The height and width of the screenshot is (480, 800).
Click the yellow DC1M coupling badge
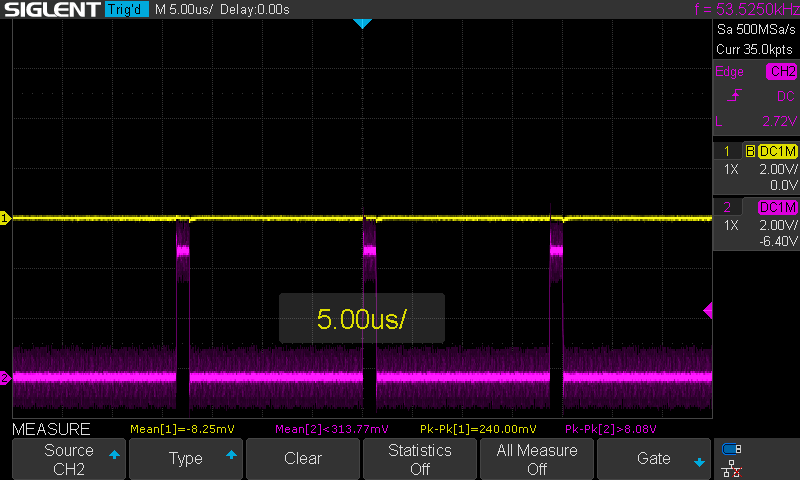(x=777, y=151)
